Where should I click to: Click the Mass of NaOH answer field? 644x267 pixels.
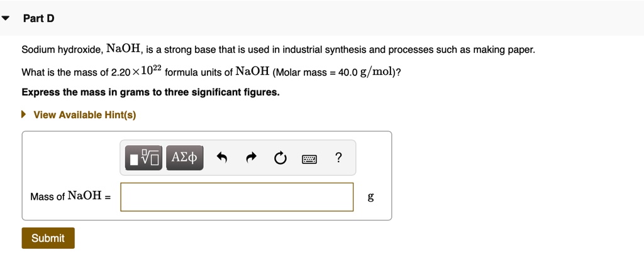coord(236,197)
